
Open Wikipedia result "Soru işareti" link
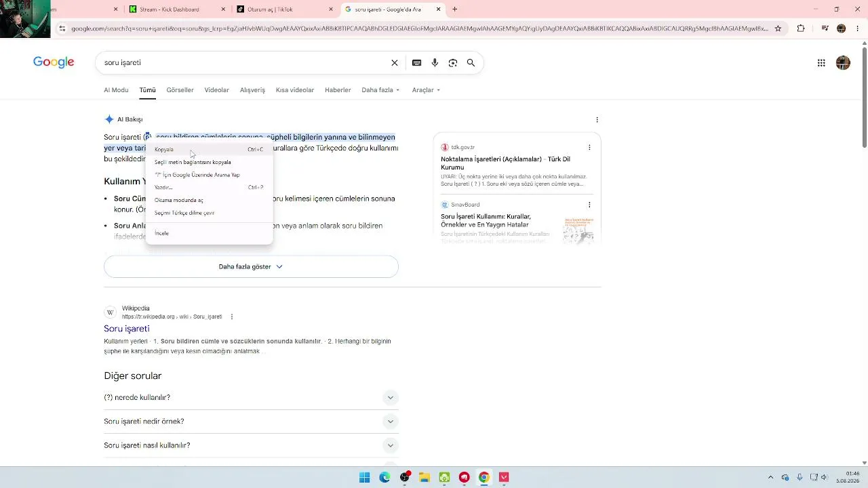pyautogui.click(x=127, y=329)
